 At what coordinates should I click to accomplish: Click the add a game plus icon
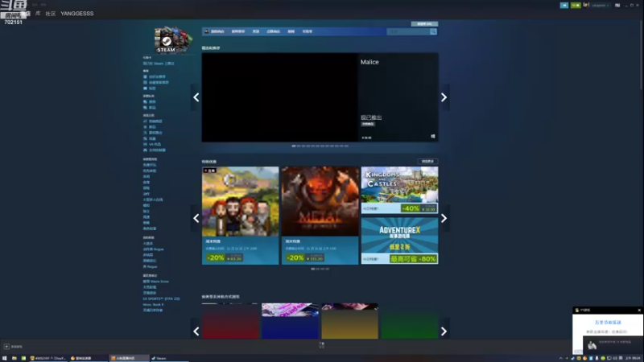(x=6, y=347)
